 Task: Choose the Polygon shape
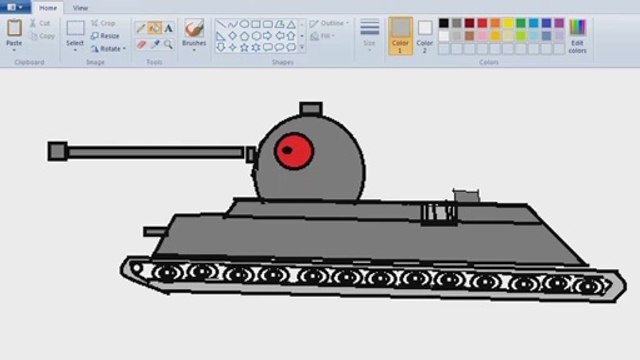pyautogui.click(x=280, y=24)
